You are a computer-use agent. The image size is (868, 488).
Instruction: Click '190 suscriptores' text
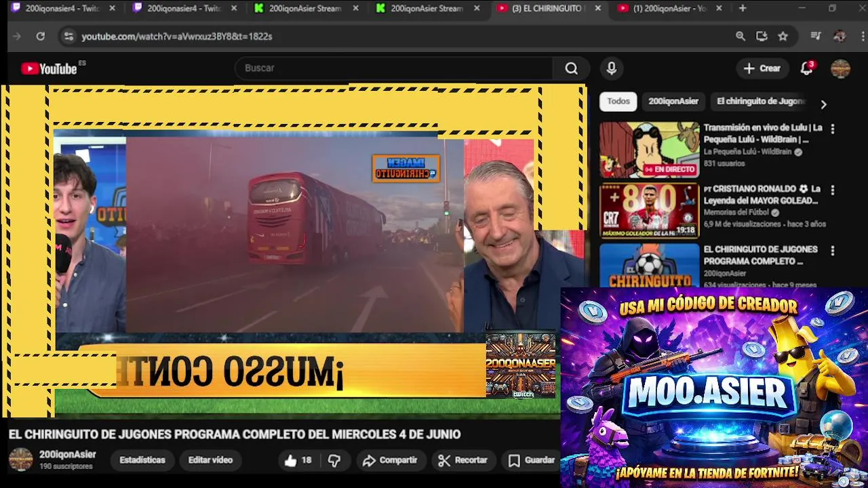(66, 467)
